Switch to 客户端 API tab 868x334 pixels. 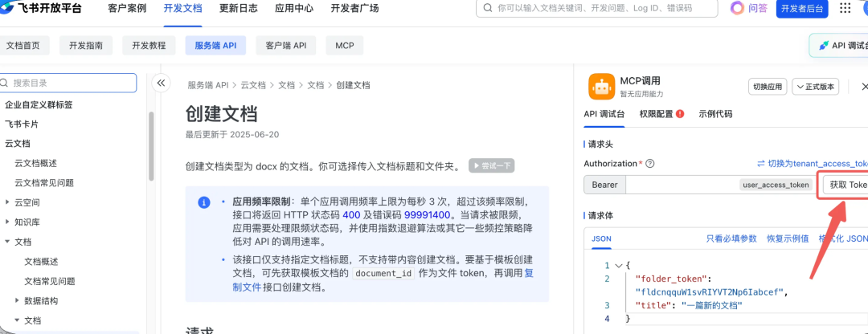(x=285, y=45)
